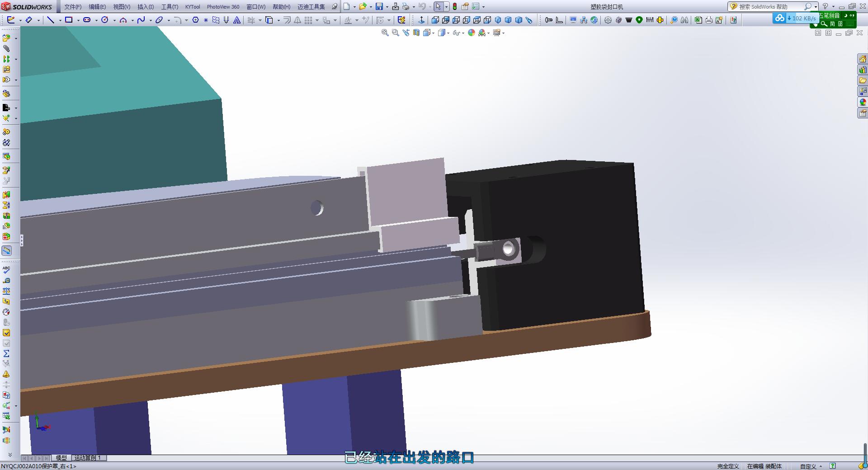This screenshot has height=470, width=868.
Task: Click the Zoom to Fit magnifier icon
Action: tap(385, 33)
